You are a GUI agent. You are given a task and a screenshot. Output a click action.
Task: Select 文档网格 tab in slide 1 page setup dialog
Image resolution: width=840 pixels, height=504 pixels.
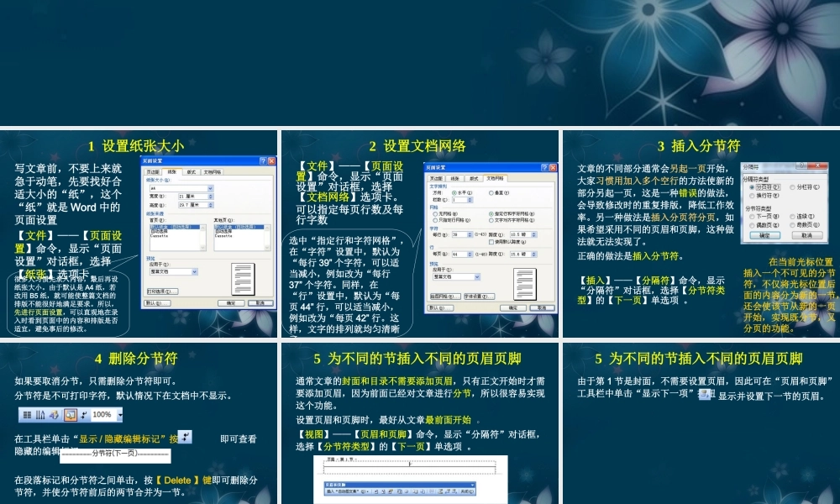(x=213, y=172)
